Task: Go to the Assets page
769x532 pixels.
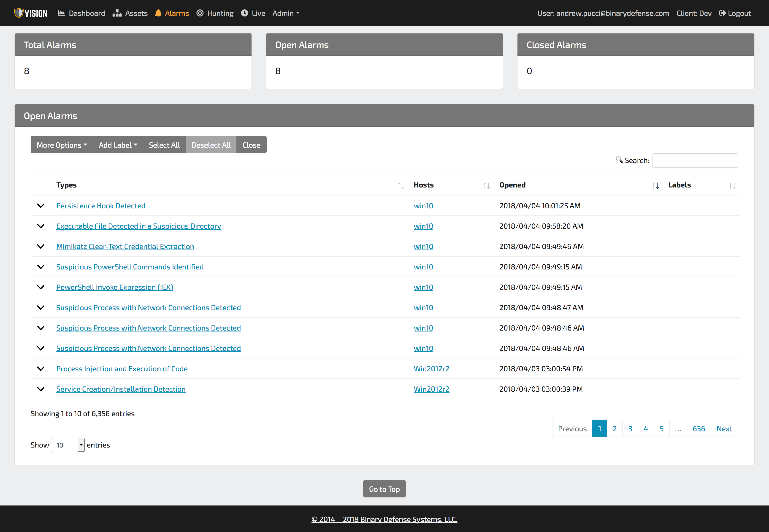Action: click(130, 13)
